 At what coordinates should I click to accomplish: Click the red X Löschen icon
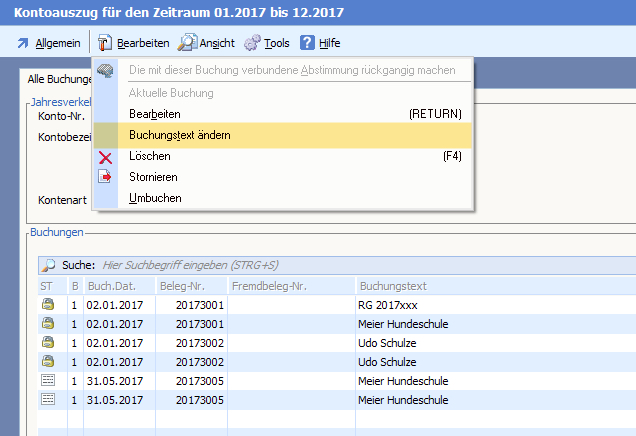(106, 157)
